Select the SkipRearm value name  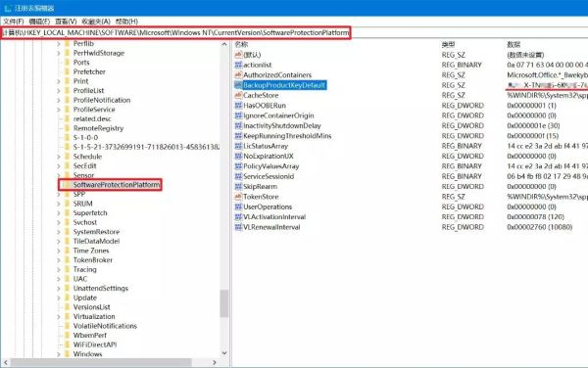(x=261, y=186)
